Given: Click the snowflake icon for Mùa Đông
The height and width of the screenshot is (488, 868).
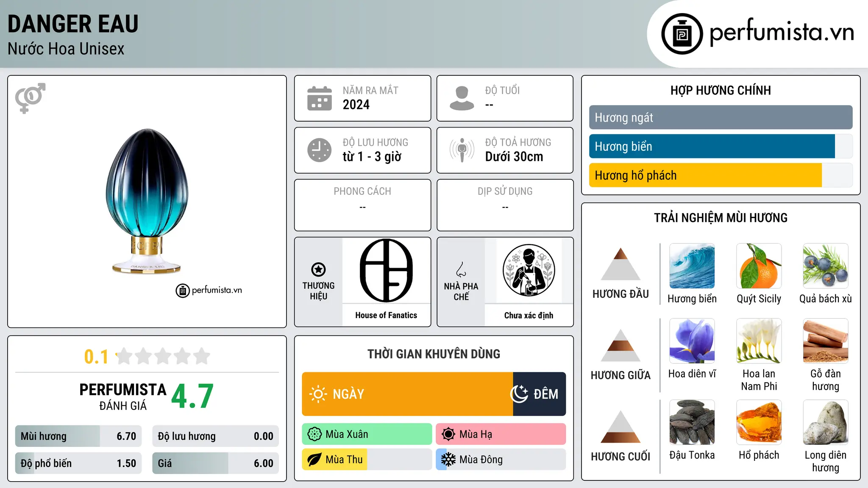Looking at the screenshot, I should point(448,460).
